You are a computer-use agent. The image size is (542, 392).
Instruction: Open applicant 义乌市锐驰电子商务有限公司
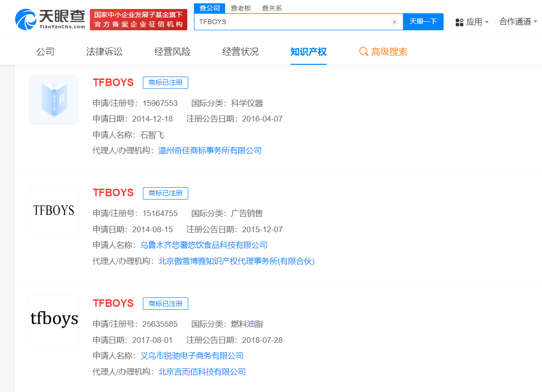point(192,356)
